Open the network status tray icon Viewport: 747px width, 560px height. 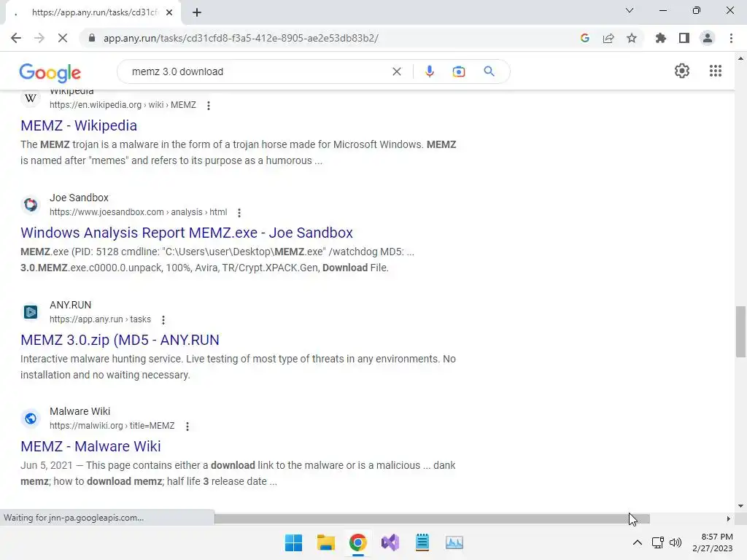point(657,542)
